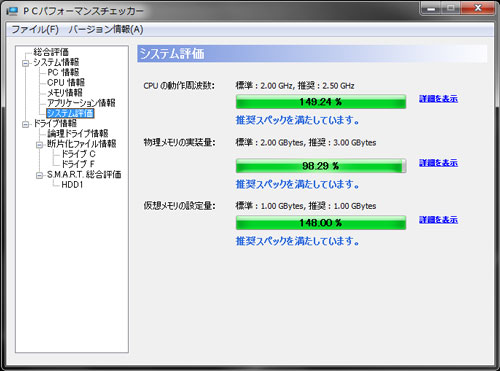Screen dimensions: 500x371
Task: Minimize the PCパフォーマンスチェッカー window
Action: pyautogui.click(x=431, y=8)
